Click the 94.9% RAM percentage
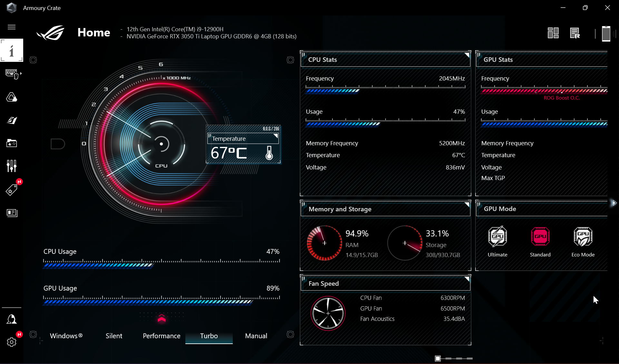The height and width of the screenshot is (364, 619). [357, 234]
